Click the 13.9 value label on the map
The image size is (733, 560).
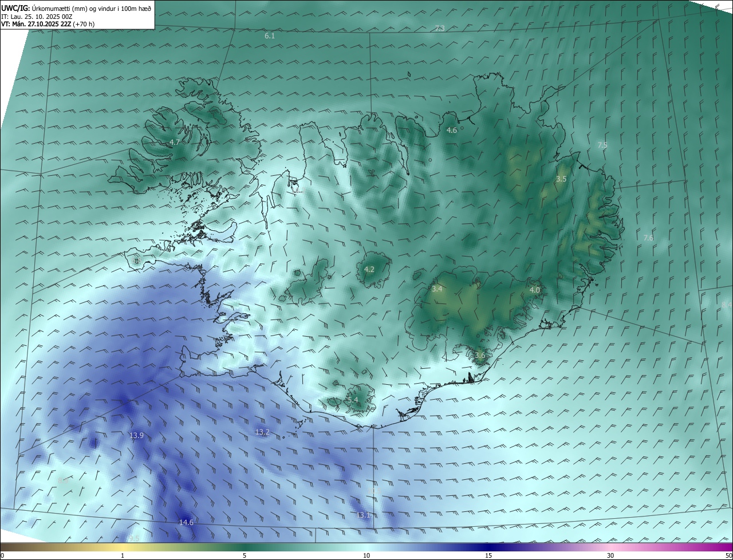click(136, 436)
